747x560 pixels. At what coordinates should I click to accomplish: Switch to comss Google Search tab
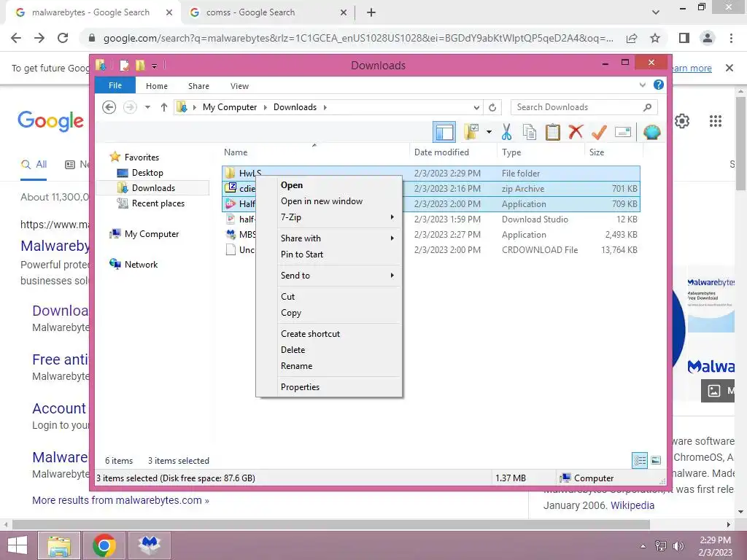(x=267, y=12)
